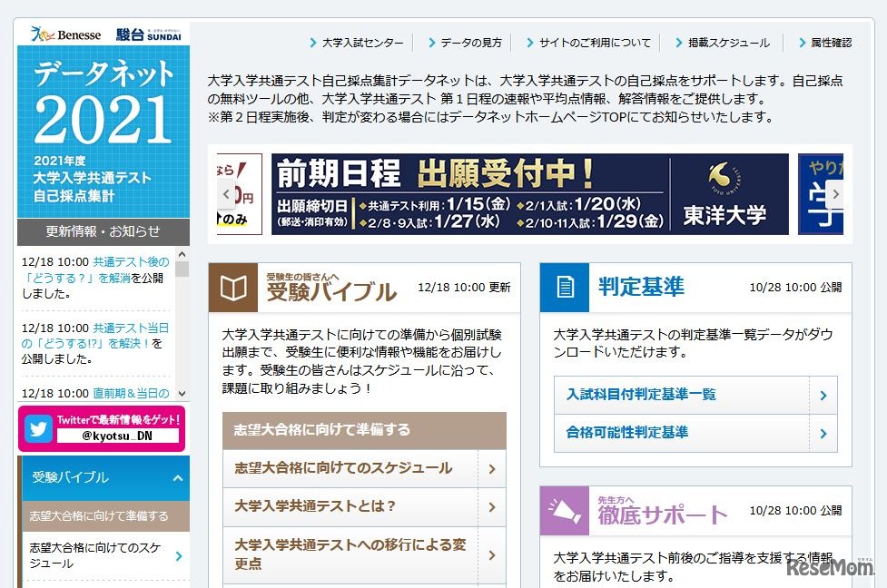Advance the banner carousel with the right arrow
The width and height of the screenshot is (887, 588).
pyautogui.click(x=834, y=193)
